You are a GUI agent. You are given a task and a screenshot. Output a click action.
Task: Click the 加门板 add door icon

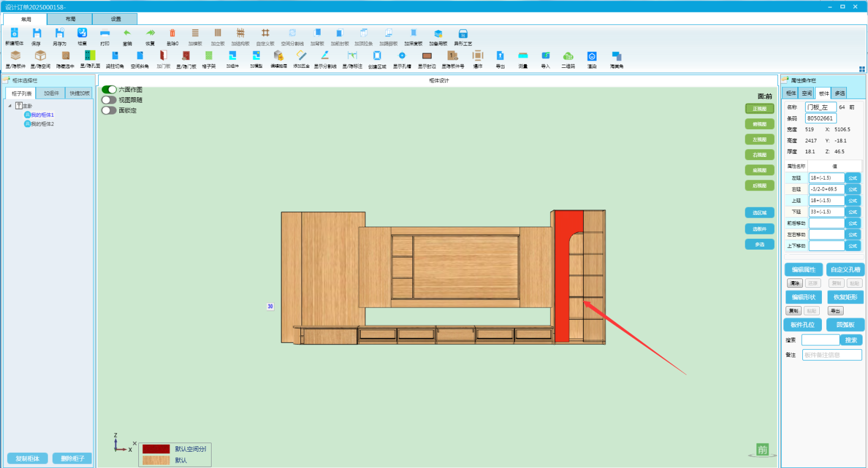coord(163,55)
